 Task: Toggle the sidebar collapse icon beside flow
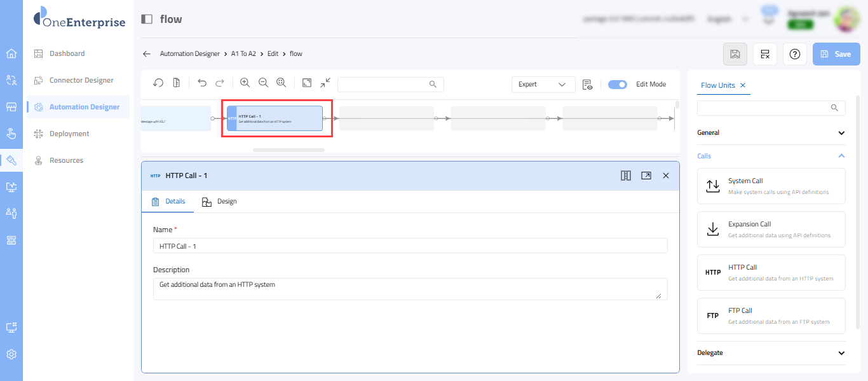pyautogui.click(x=147, y=19)
